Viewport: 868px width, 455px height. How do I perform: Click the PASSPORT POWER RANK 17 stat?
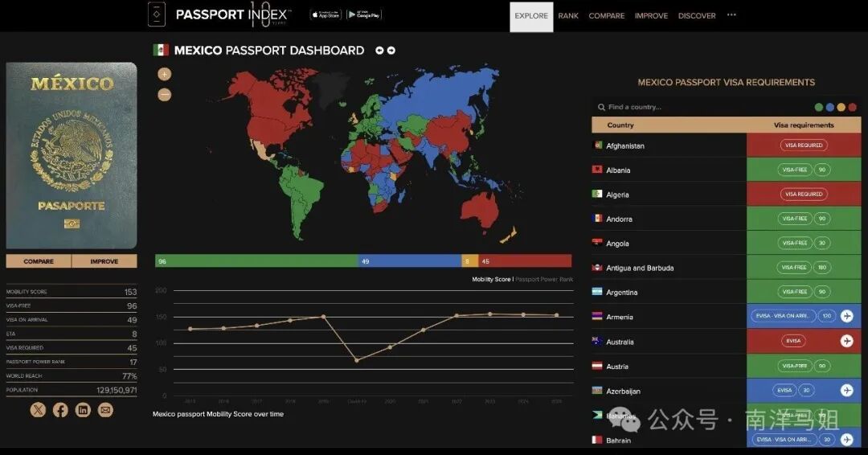pyautogui.click(x=72, y=362)
